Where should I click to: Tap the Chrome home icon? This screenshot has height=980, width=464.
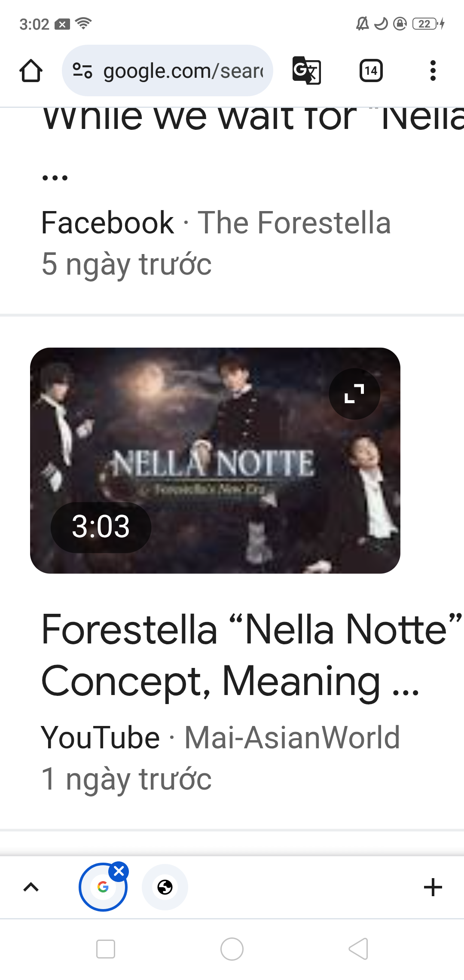pyautogui.click(x=31, y=70)
